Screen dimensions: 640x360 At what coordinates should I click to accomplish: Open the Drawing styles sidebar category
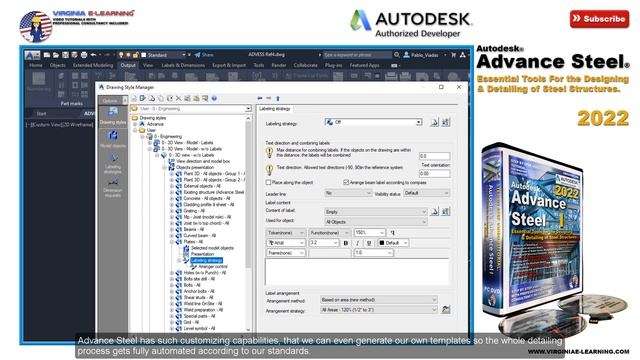point(113,116)
